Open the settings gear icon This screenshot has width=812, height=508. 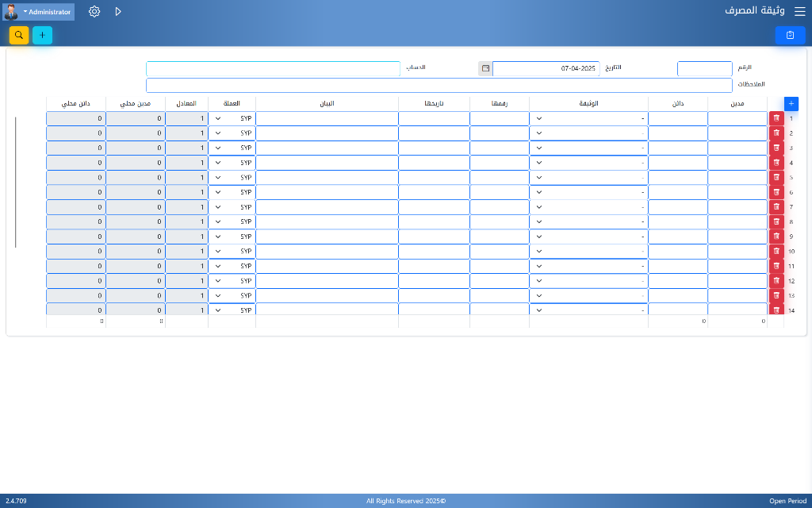coord(94,12)
